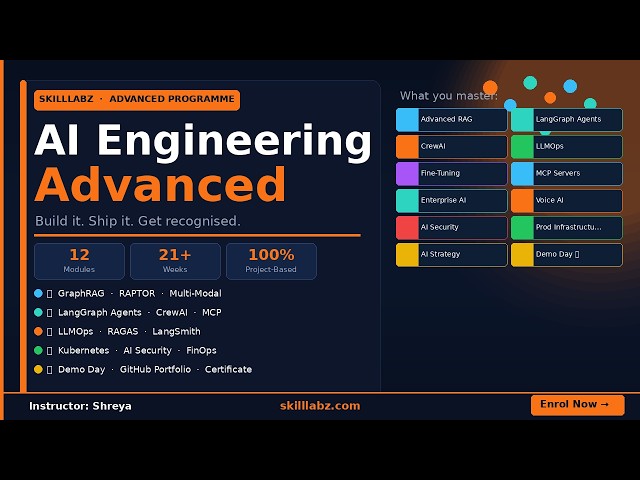Select the Demo Day card

pyautogui.click(x=567, y=255)
